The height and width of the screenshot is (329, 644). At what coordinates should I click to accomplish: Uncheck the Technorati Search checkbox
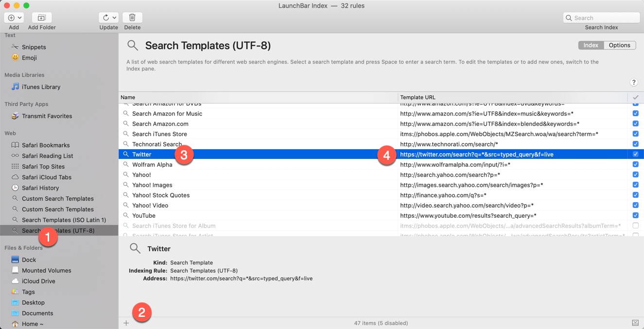point(635,144)
